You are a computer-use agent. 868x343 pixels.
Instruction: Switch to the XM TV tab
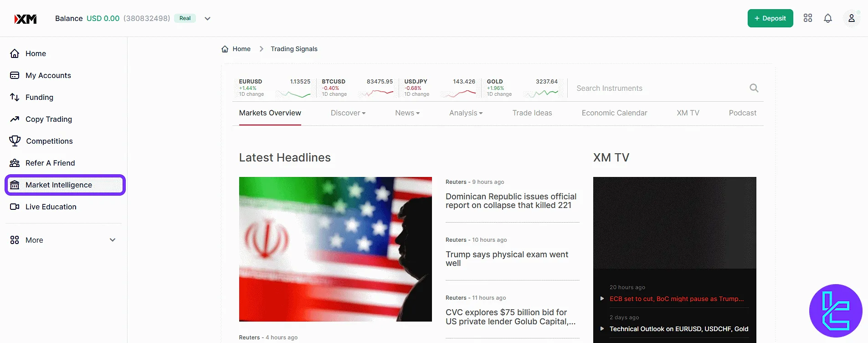[x=688, y=113]
